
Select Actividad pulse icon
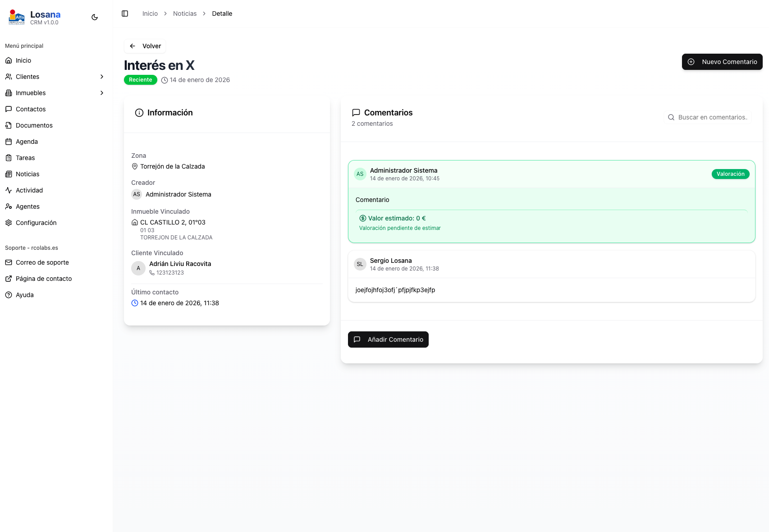point(9,190)
